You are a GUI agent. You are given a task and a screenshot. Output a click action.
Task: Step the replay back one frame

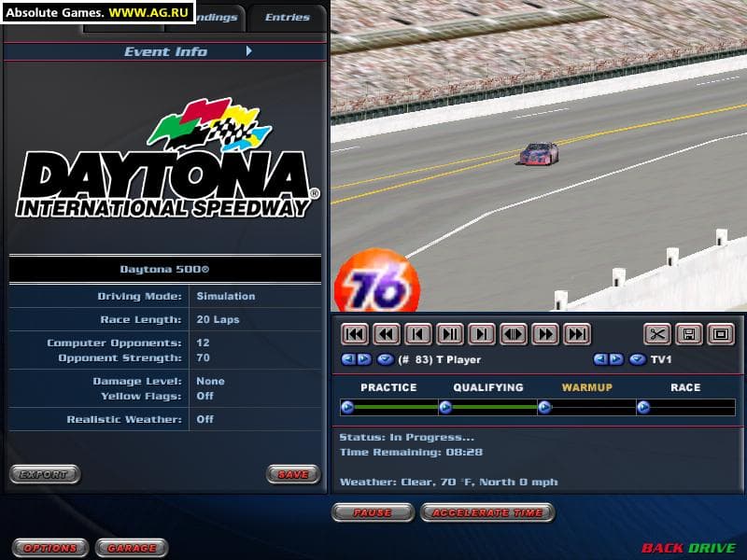point(417,334)
